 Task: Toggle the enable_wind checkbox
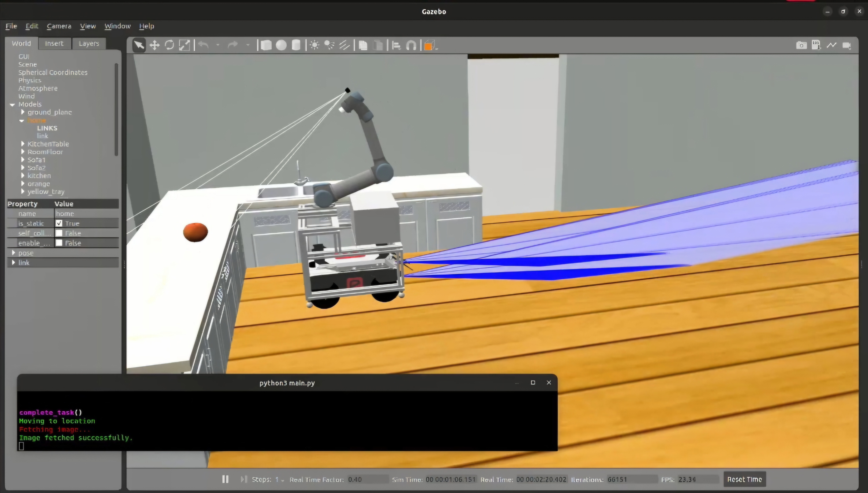click(59, 243)
